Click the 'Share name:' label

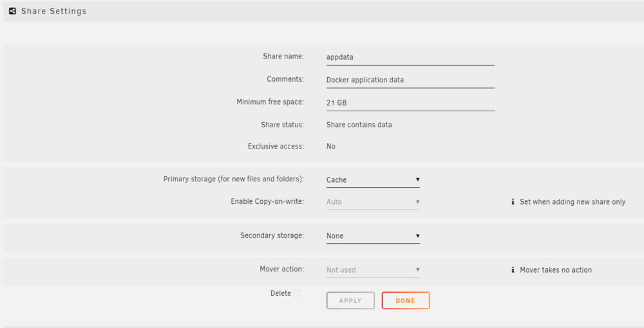point(283,56)
